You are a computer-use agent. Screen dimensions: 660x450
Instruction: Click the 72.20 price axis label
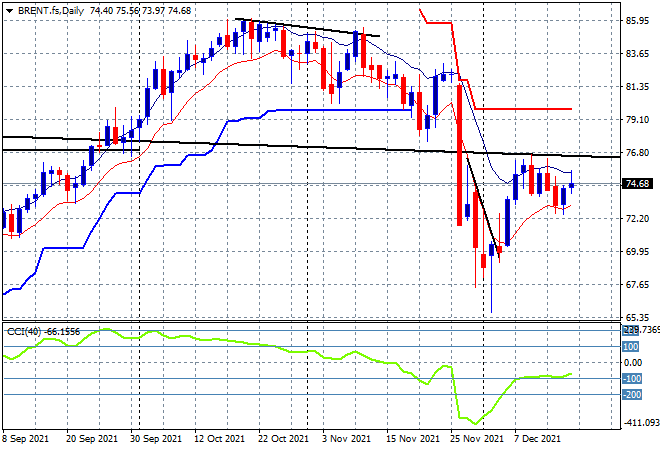click(x=637, y=219)
